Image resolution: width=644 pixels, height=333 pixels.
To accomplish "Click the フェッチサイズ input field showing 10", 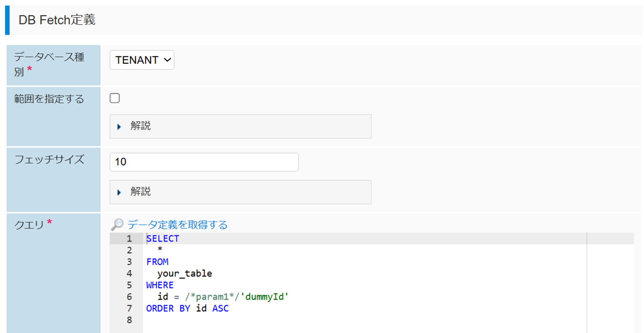I will click(204, 162).
